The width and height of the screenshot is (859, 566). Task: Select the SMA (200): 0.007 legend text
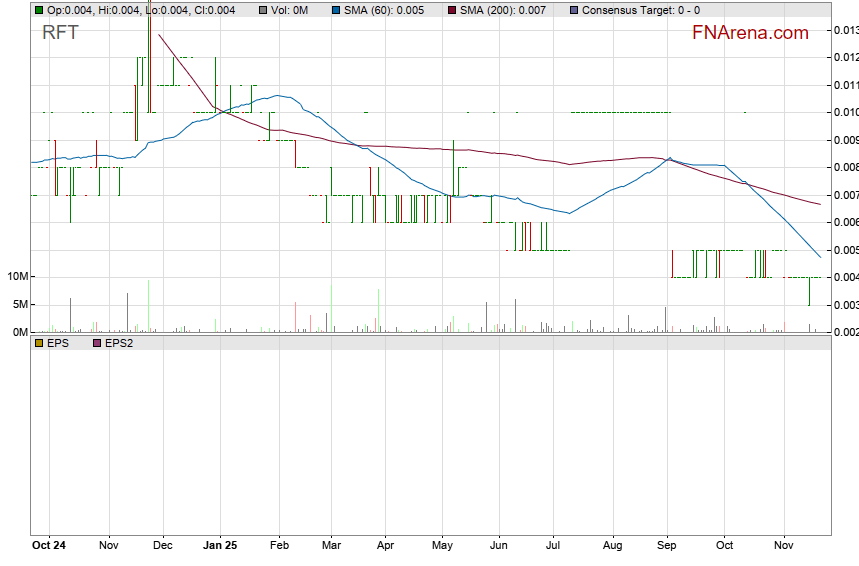[502, 10]
